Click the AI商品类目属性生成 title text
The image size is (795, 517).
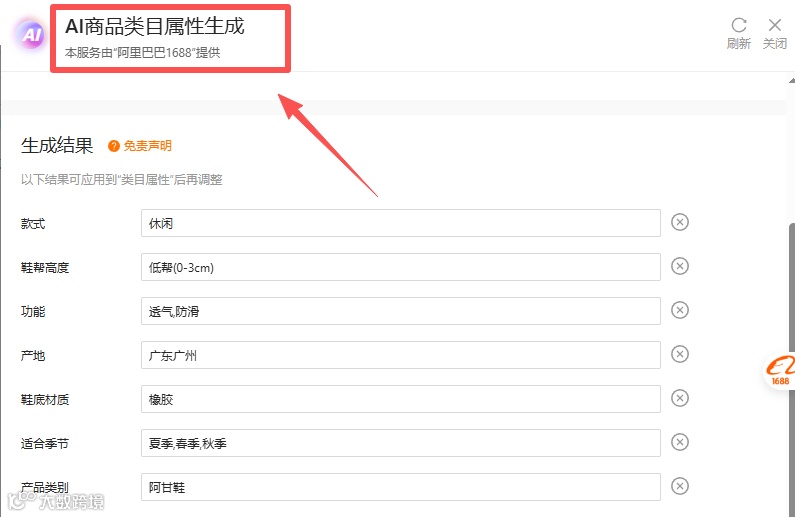155,26
